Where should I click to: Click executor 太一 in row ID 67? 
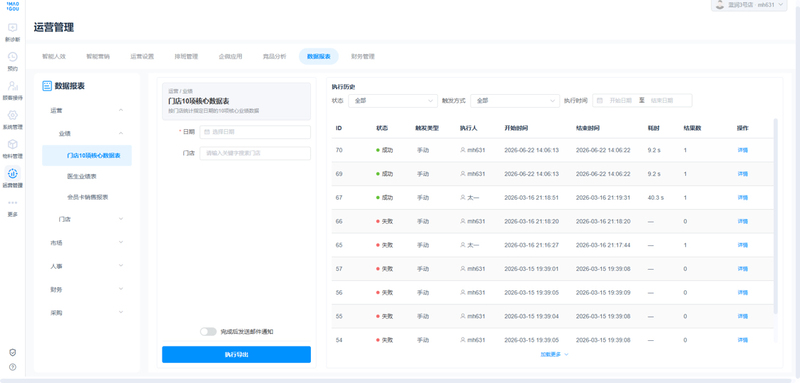click(x=469, y=198)
